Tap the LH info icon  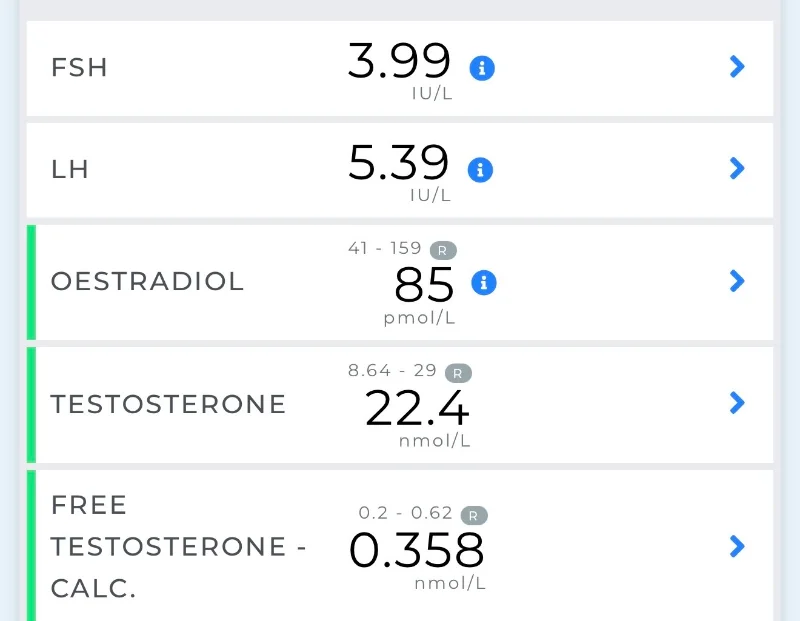point(480,169)
